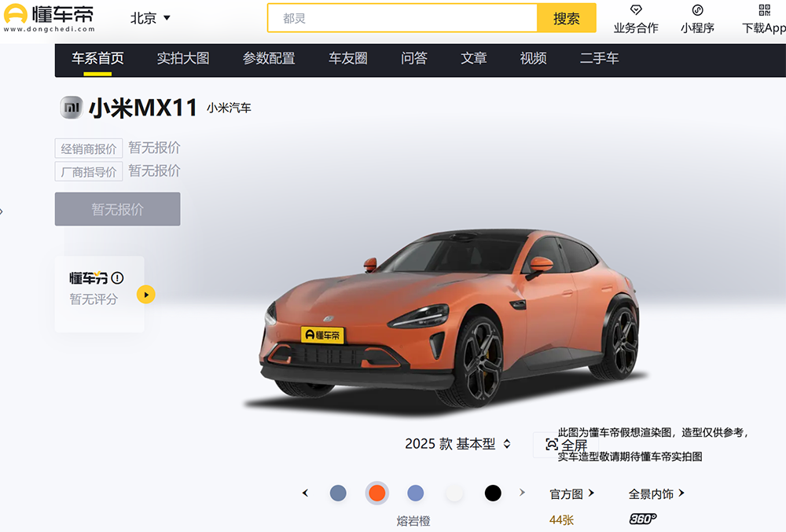Image resolution: width=786 pixels, height=532 pixels.
Task: Switch to the 文章 tab
Action: coord(474,58)
